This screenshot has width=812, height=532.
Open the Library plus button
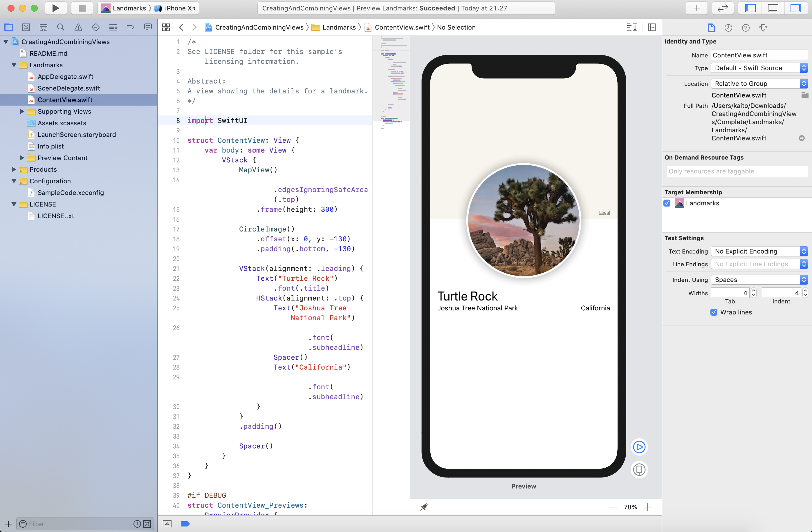click(x=697, y=8)
